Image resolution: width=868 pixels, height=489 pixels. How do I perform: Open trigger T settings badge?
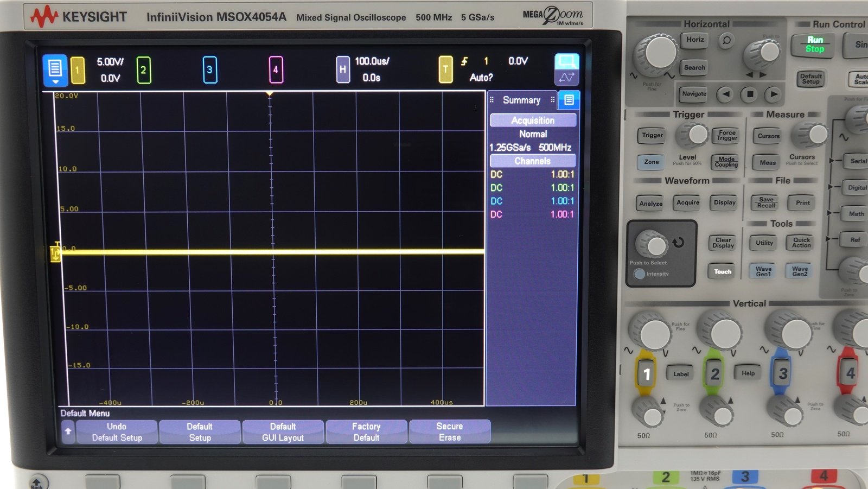tap(445, 69)
